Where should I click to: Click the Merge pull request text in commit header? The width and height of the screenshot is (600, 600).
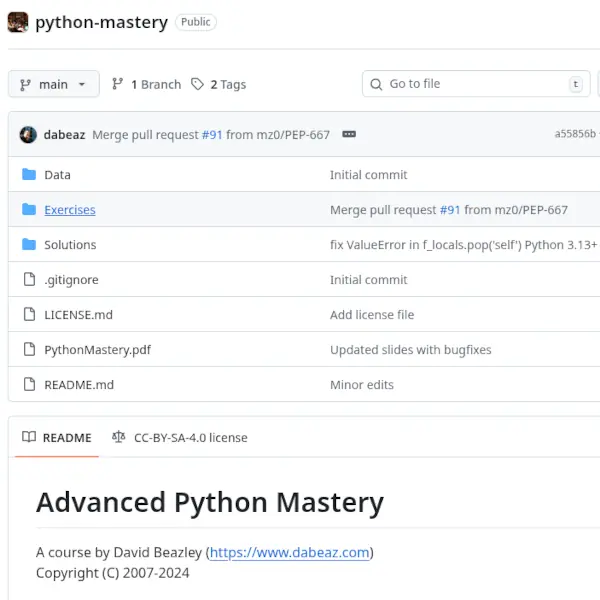145,135
